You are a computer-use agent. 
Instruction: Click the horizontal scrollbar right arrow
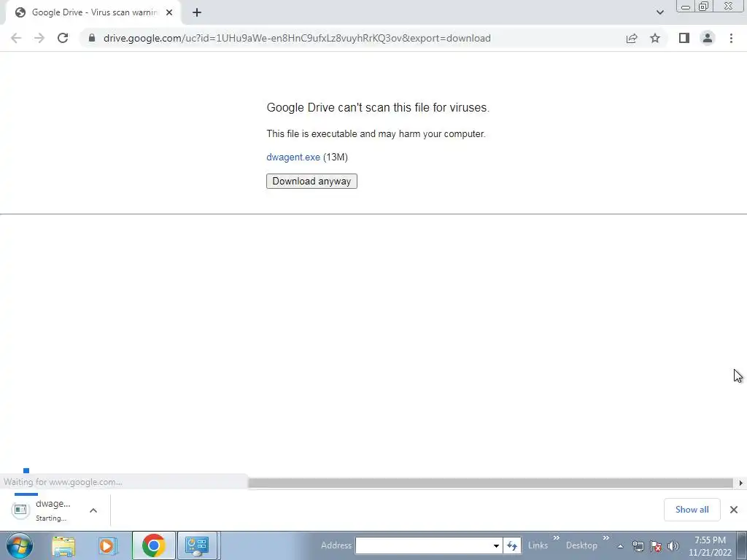[x=741, y=483]
